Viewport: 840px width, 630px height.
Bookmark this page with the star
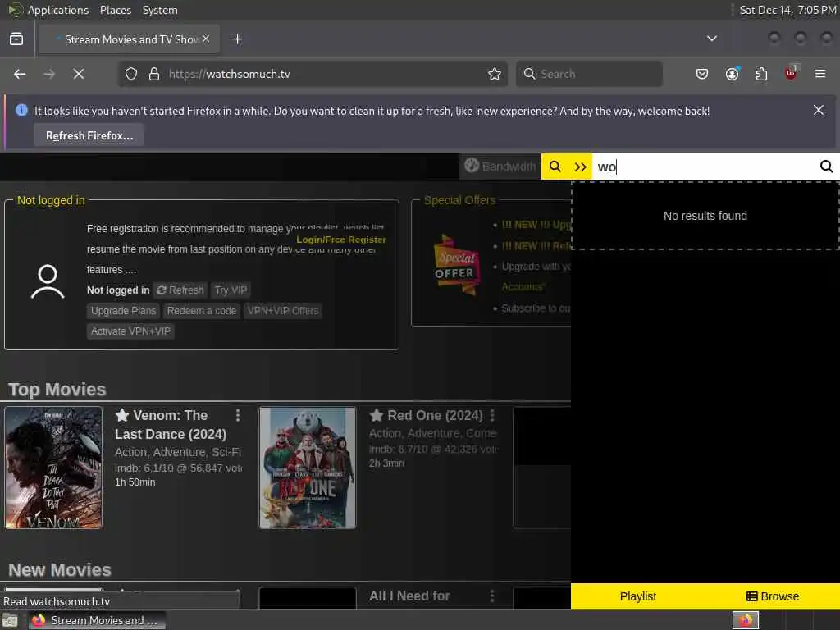[495, 74]
